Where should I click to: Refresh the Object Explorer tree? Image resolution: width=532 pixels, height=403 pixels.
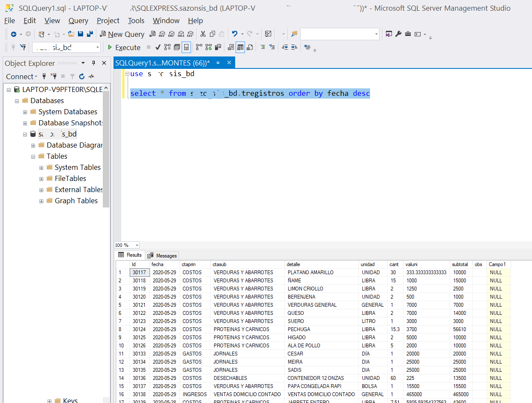pos(82,77)
